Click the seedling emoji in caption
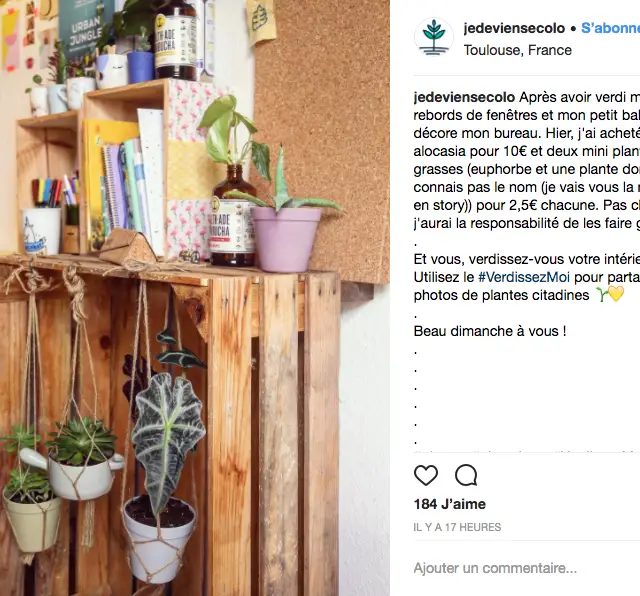The width and height of the screenshot is (640, 596). 602,294
